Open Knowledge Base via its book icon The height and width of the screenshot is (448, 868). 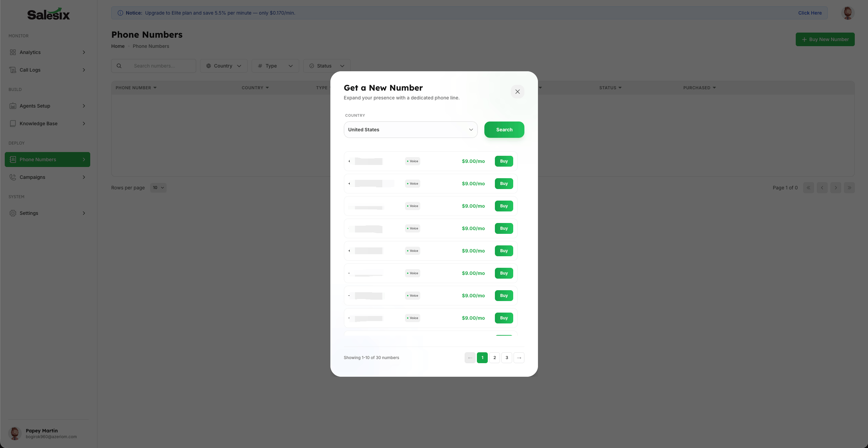[x=13, y=123]
